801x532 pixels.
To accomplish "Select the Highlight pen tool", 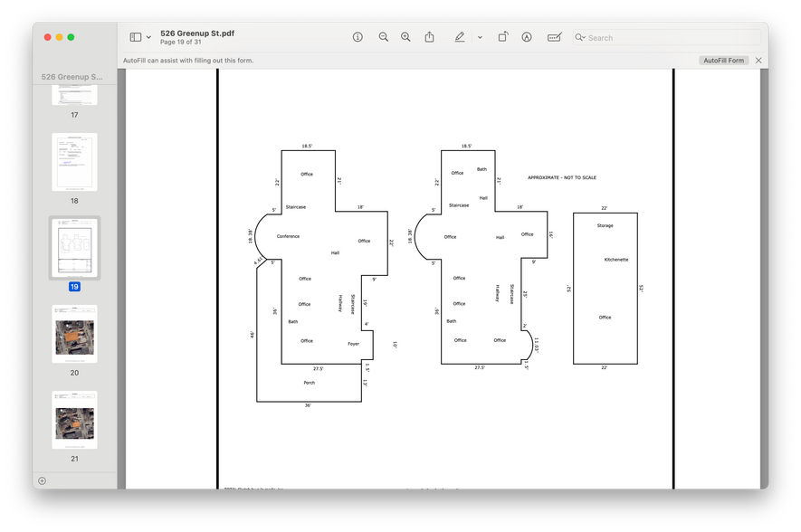I will click(x=460, y=37).
